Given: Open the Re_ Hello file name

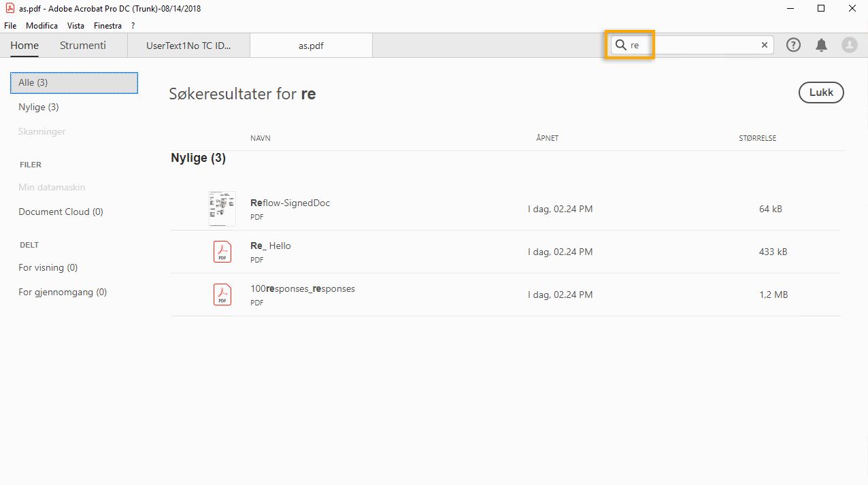Looking at the screenshot, I should pyautogui.click(x=271, y=246).
